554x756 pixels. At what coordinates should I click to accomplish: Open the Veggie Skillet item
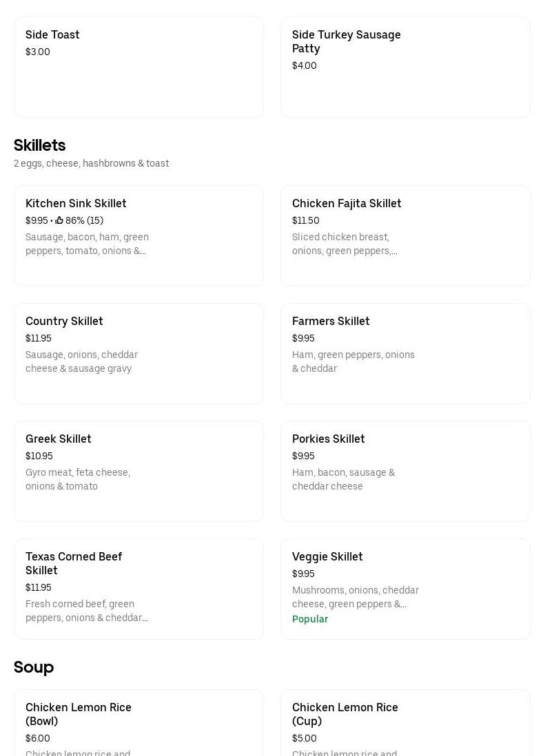pyautogui.click(x=405, y=589)
